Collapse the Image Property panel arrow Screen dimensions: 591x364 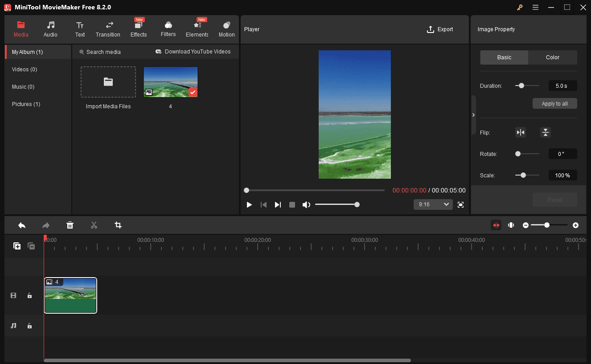(x=473, y=115)
